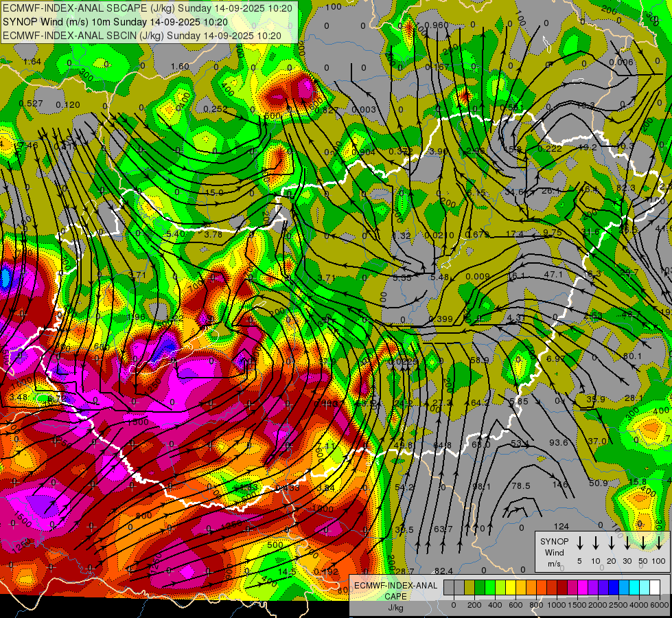Click the 0.222 station value
The height and width of the screenshot is (618, 672).
[549, 148]
